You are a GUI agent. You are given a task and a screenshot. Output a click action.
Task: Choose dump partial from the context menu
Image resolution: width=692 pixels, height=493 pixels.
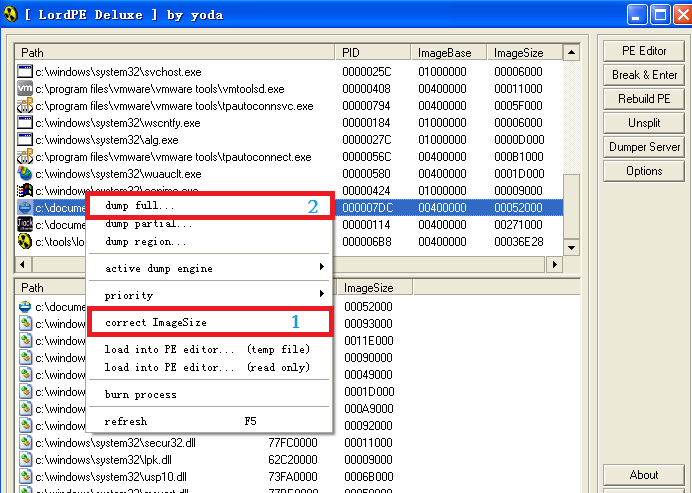click(210, 224)
